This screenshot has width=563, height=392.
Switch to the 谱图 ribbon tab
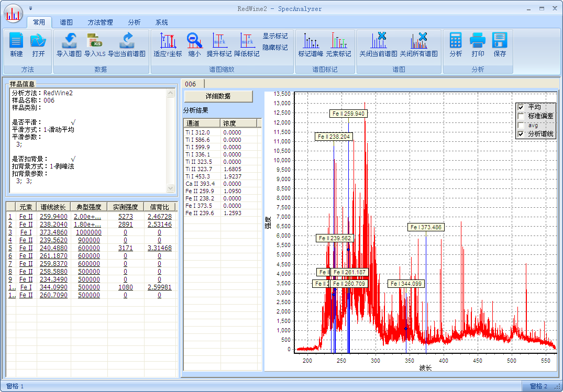click(67, 23)
